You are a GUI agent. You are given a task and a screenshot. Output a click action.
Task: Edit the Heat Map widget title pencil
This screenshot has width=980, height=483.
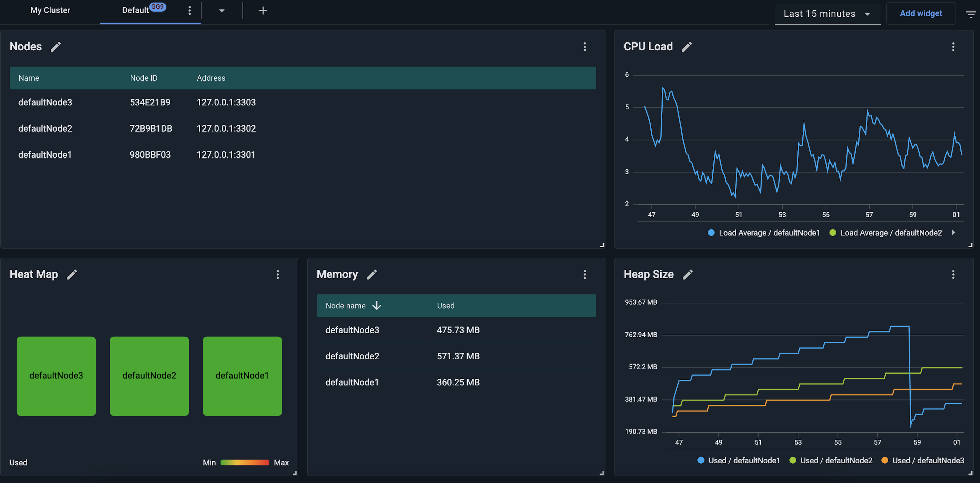click(x=72, y=275)
